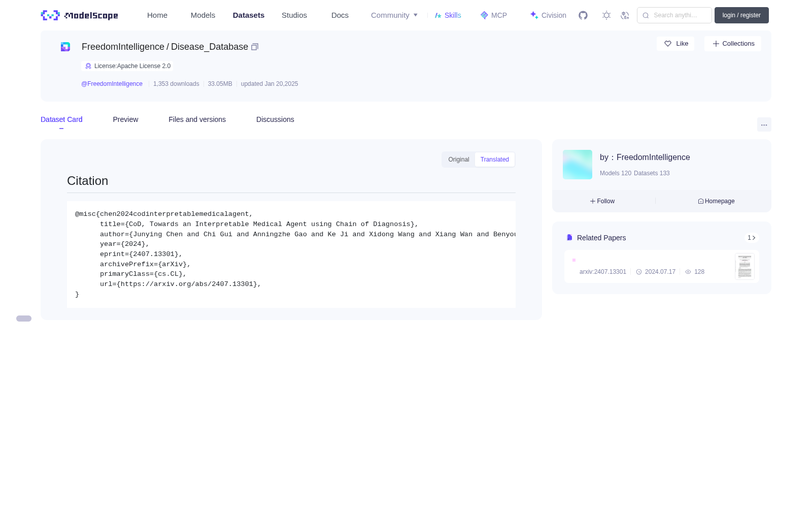Viewport: 812px width, 508px height.
Task: Expand the Community dropdown menu
Action: [x=394, y=15]
